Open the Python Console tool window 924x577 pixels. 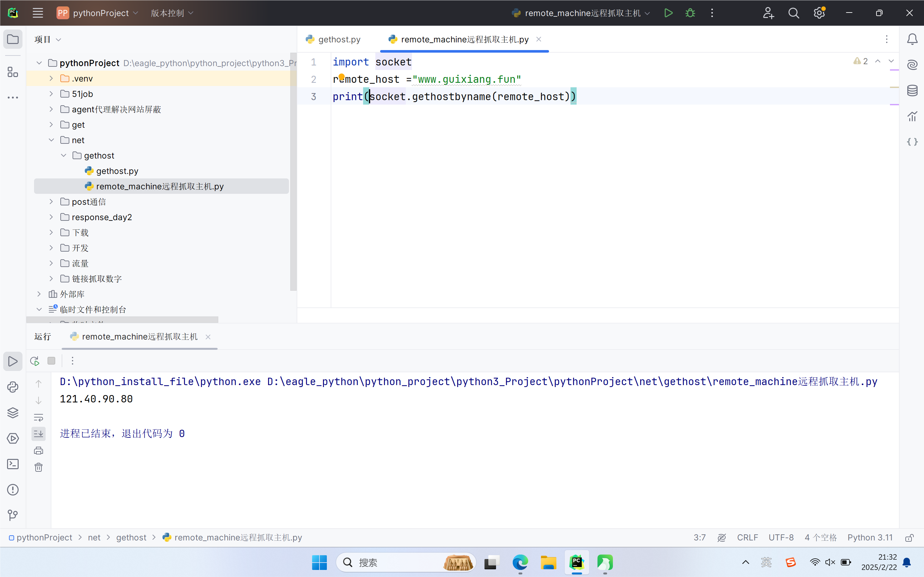pos(13,387)
